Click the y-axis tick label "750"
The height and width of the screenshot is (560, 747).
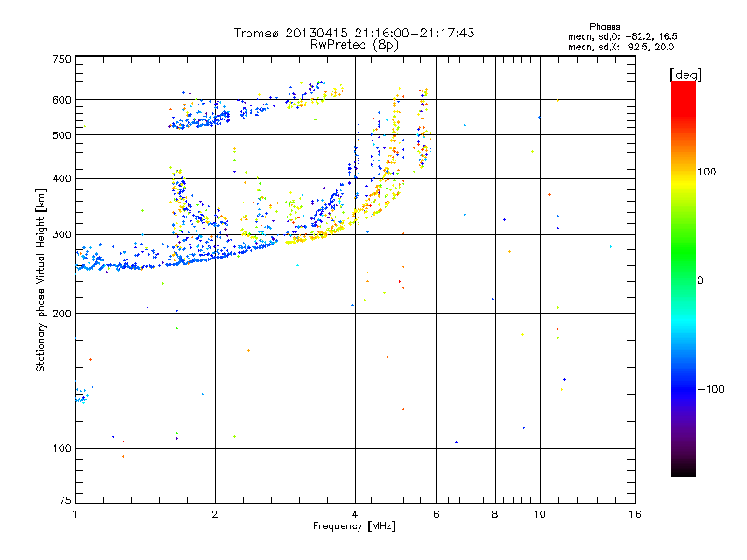tap(62, 59)
